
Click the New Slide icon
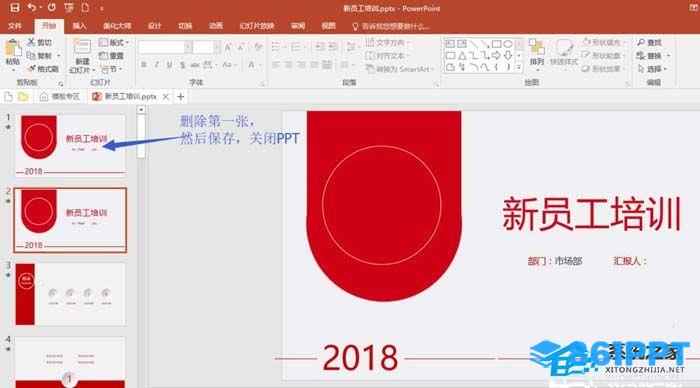pyautogui.click(x=82, y=47)
